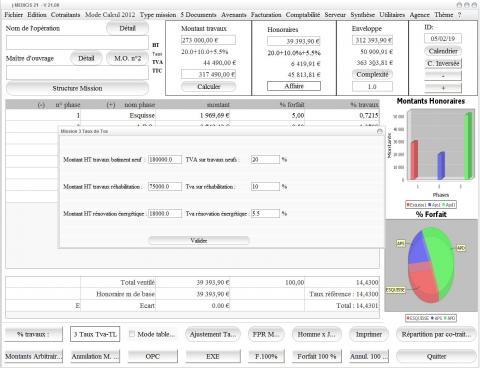Viewport: 480px width, 368px height.
Task: Click the Honoraires field 39 393,90 €
Action: pyautogui.click(x=294, y=41)
